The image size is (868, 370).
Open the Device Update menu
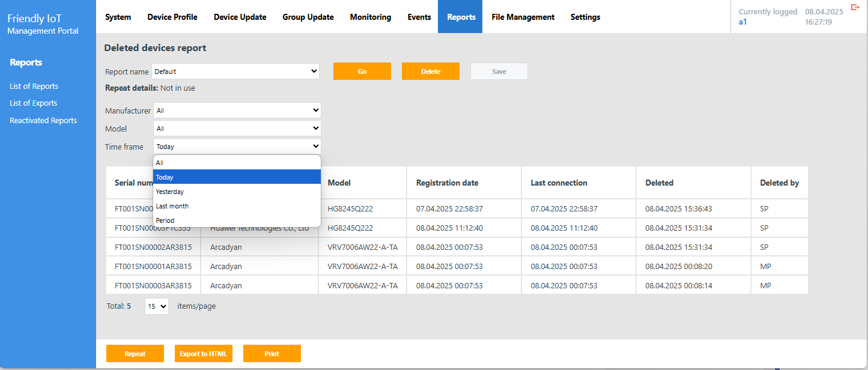240,17
